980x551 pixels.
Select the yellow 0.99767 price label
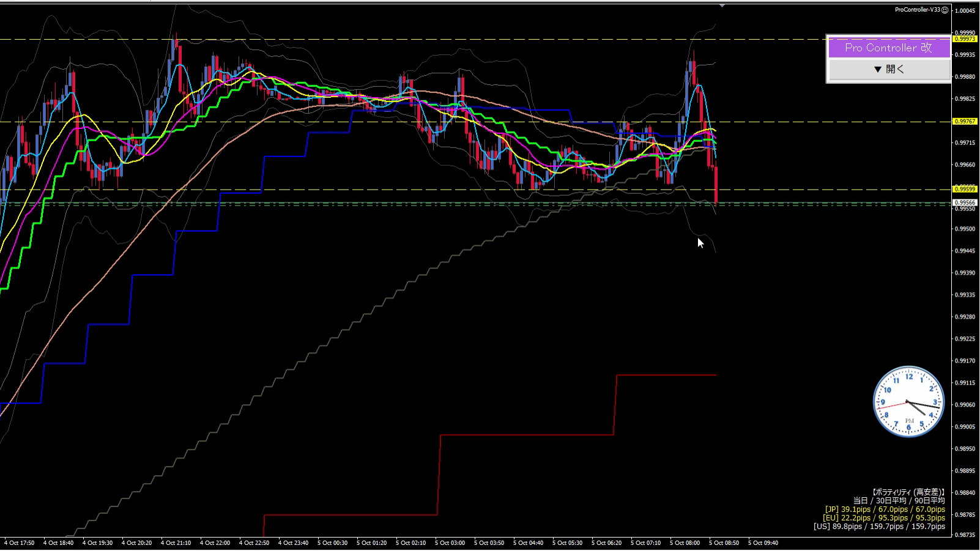[x=965, y=122]
